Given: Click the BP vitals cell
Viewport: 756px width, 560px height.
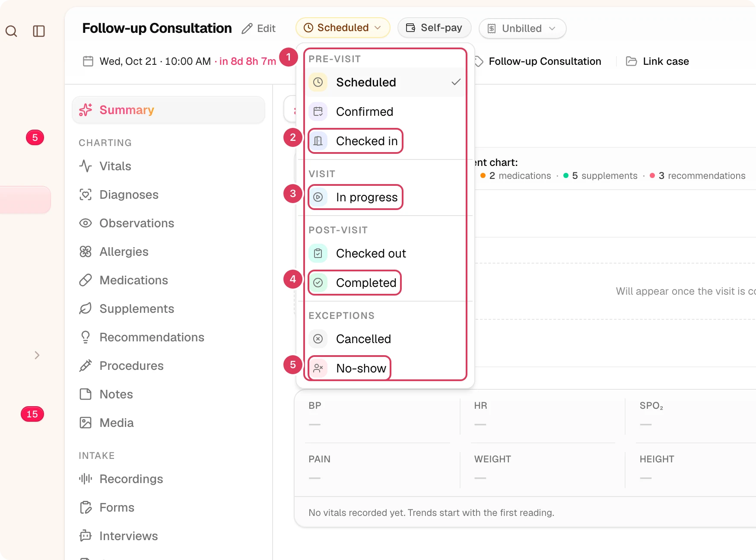Looking at the screenshot, I should pyautogui.click(x=377, y=416).
